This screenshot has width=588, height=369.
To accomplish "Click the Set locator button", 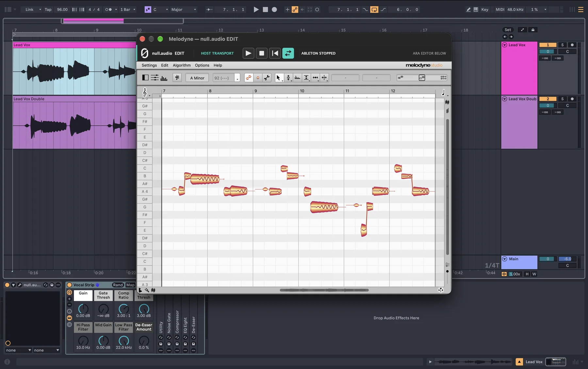I will (508, 30).
